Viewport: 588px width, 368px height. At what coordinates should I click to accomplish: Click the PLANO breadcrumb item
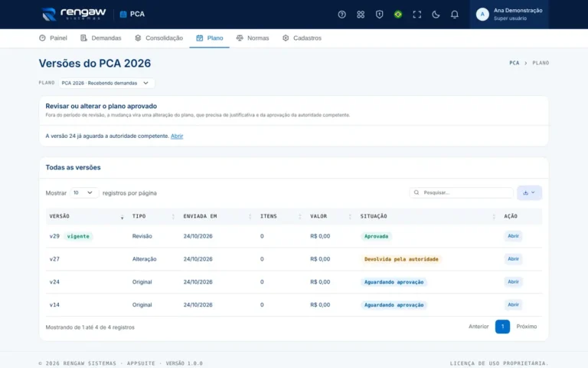coord(541,63)
